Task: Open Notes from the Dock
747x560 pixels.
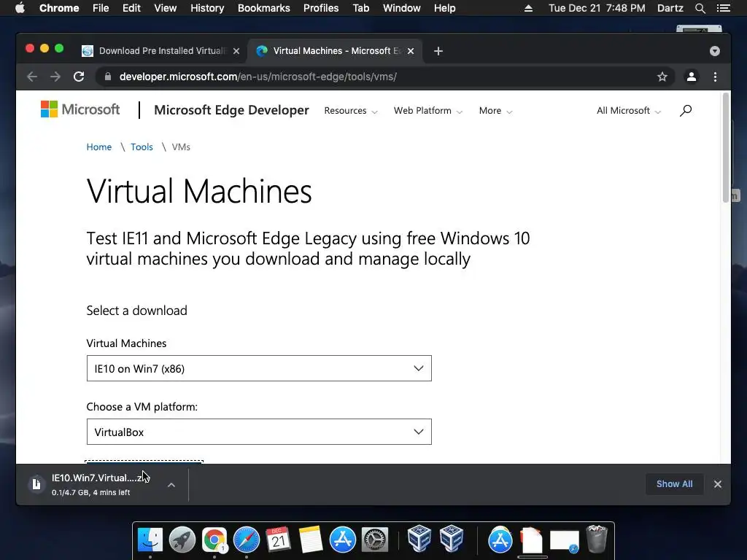Action: coord(311,540)
